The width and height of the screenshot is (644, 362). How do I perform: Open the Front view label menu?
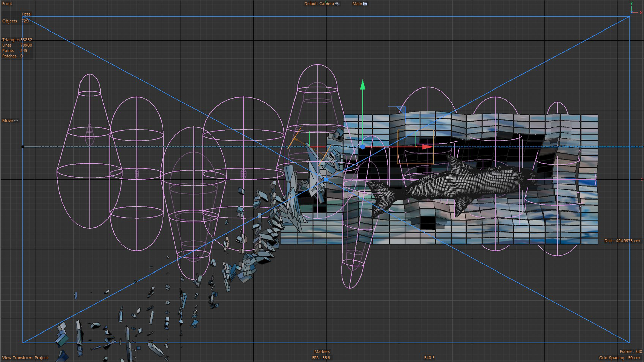pyautogui.click(x=7, y=4)
